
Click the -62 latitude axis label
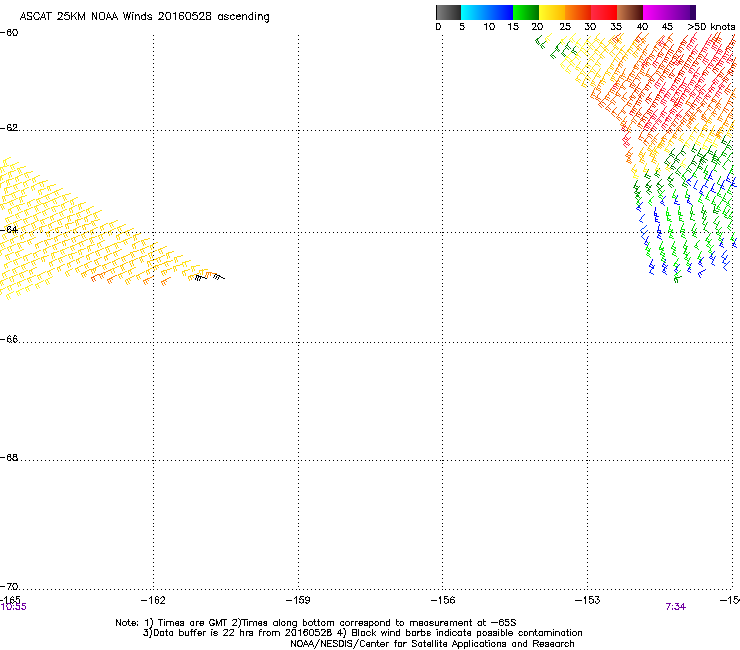pos(9,128)
